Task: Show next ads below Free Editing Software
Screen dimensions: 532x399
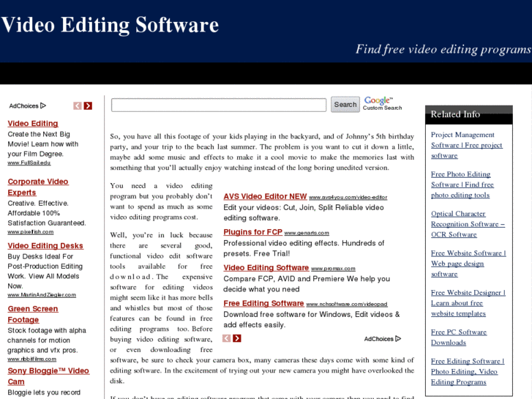Action: 237,338
